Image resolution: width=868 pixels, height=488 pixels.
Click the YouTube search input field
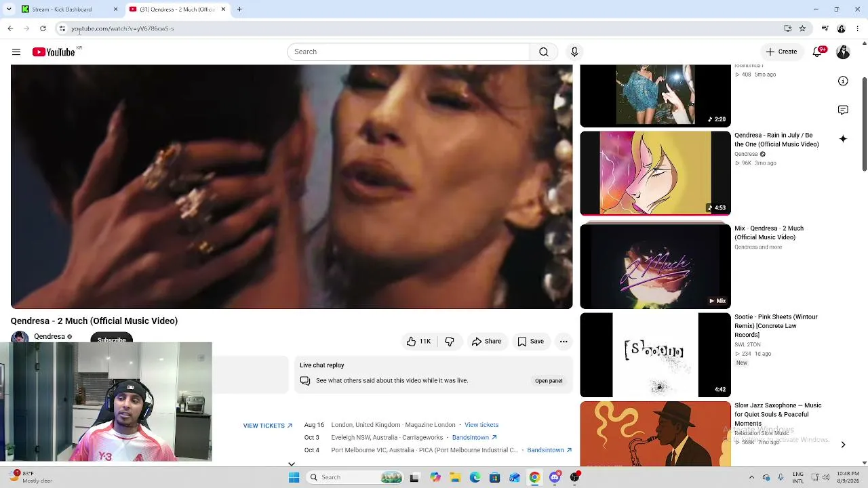click(x=408, y=52)
